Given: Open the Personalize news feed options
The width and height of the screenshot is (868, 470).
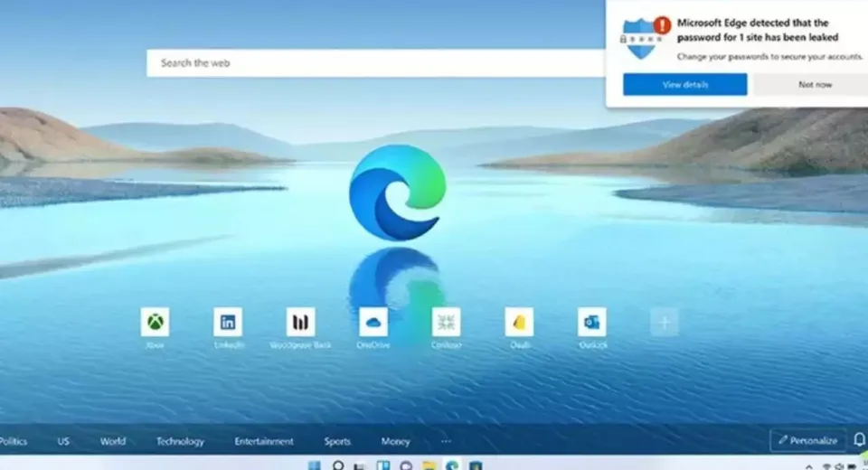Looking at the screenshot, I should (x=807, y=441).
